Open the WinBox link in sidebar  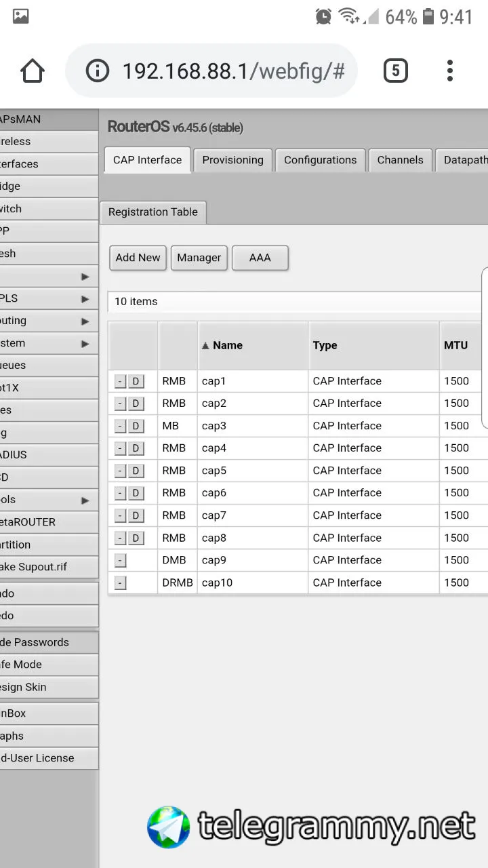[x=49, y=713]
